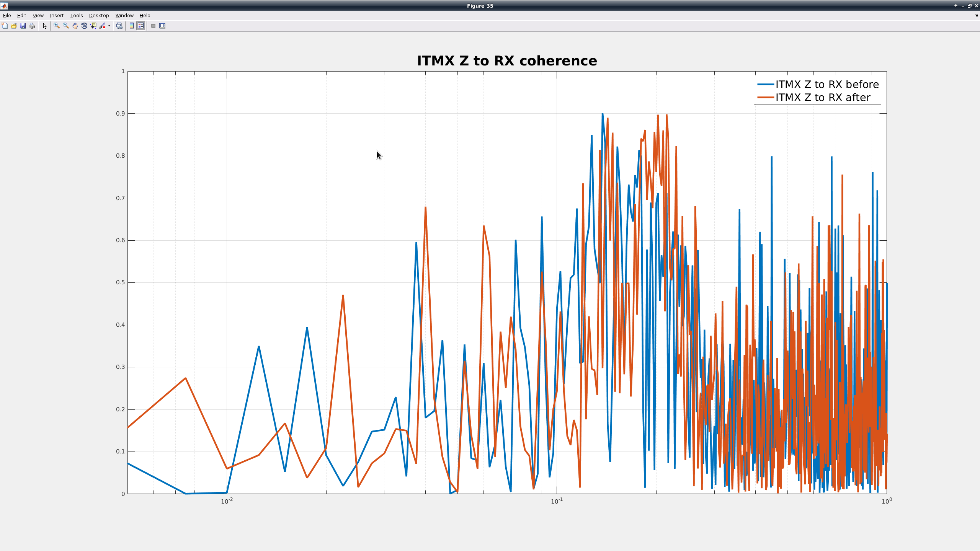Activate the Zoom In magnifier tool
Screen dimensions: 980x551
(x=57, y=26)
